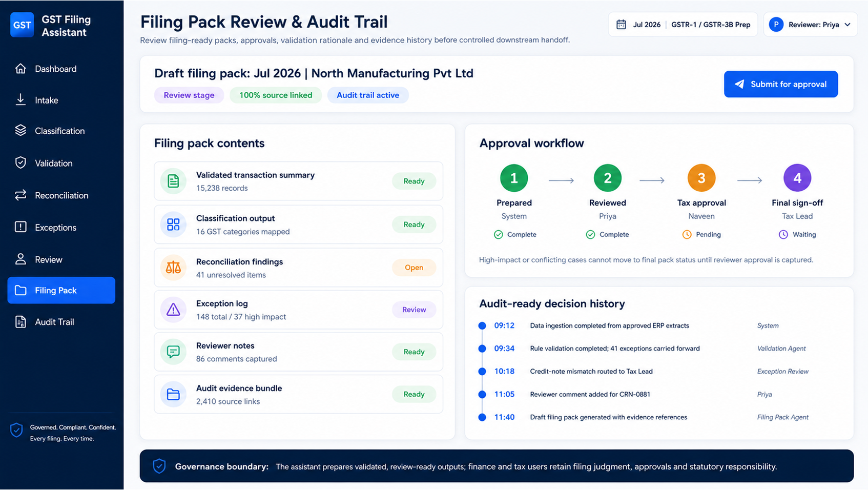Select workflow step 4 Final sign-off circle
This screenshot has width=868, height=490.
pos(797,178)
